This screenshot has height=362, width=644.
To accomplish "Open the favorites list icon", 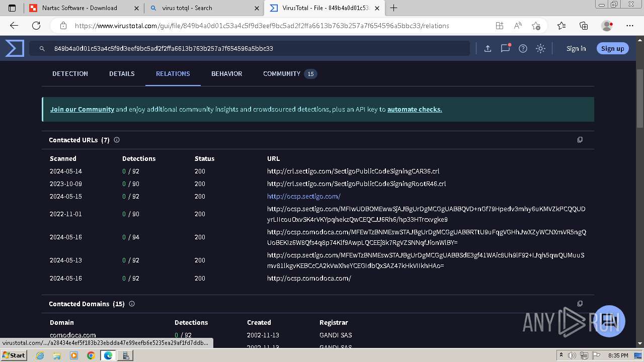I will 561,26.
